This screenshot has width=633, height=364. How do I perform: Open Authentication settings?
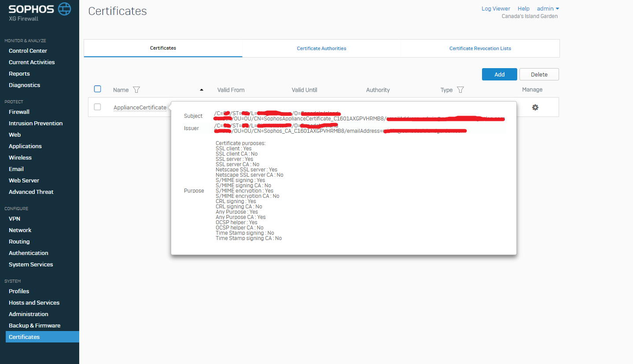[29, 253]
